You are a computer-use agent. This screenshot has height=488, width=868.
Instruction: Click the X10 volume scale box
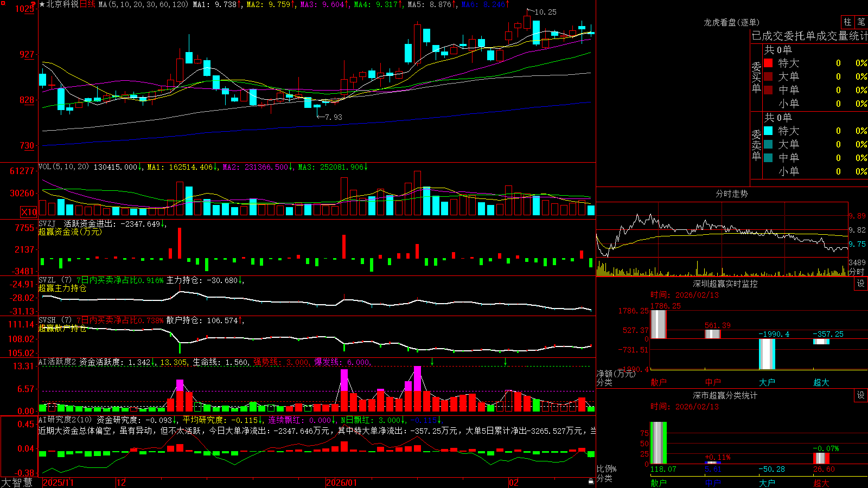[x=29, y=212]
